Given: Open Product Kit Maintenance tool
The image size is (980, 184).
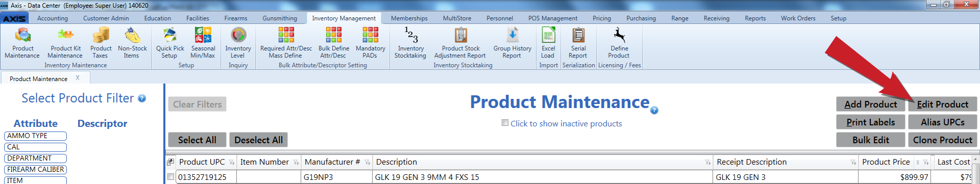Looking at the screenshot, I should pos(65,43).
